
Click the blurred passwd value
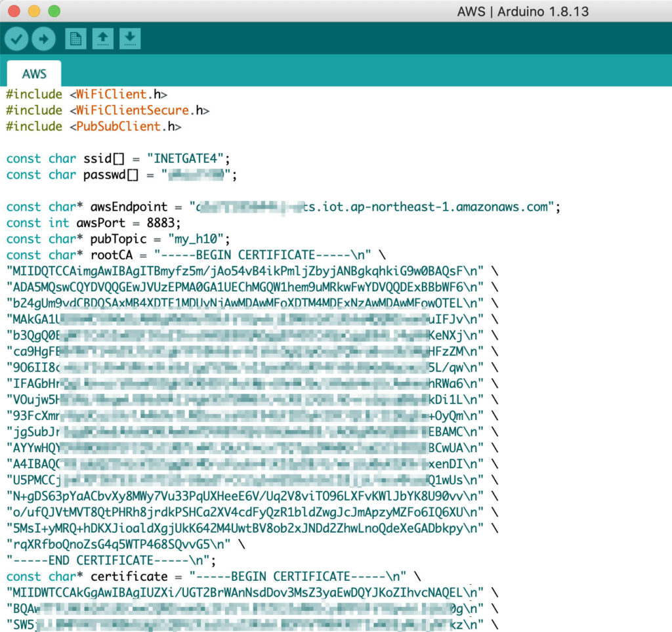pyautogui.click(x=197, y=175)
